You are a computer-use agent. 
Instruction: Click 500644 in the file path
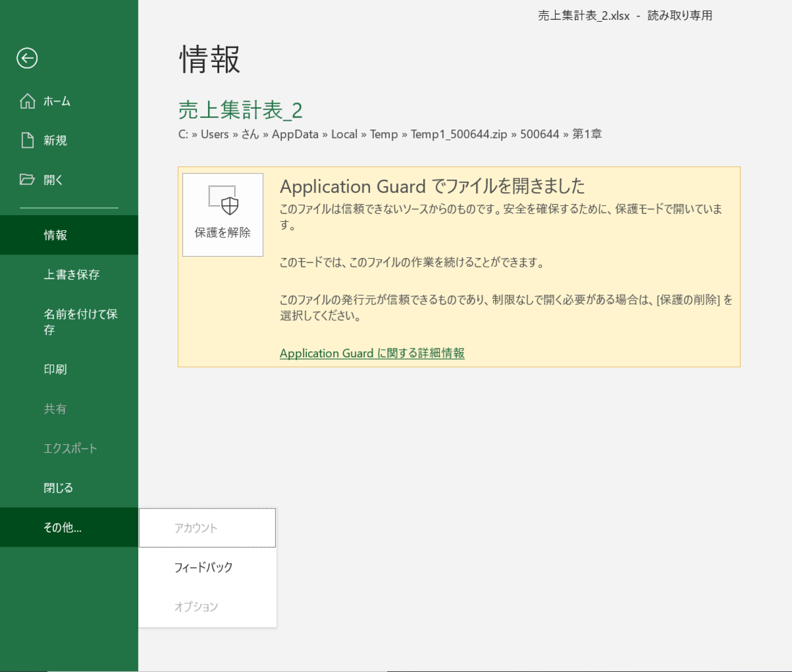click(539, 134)
